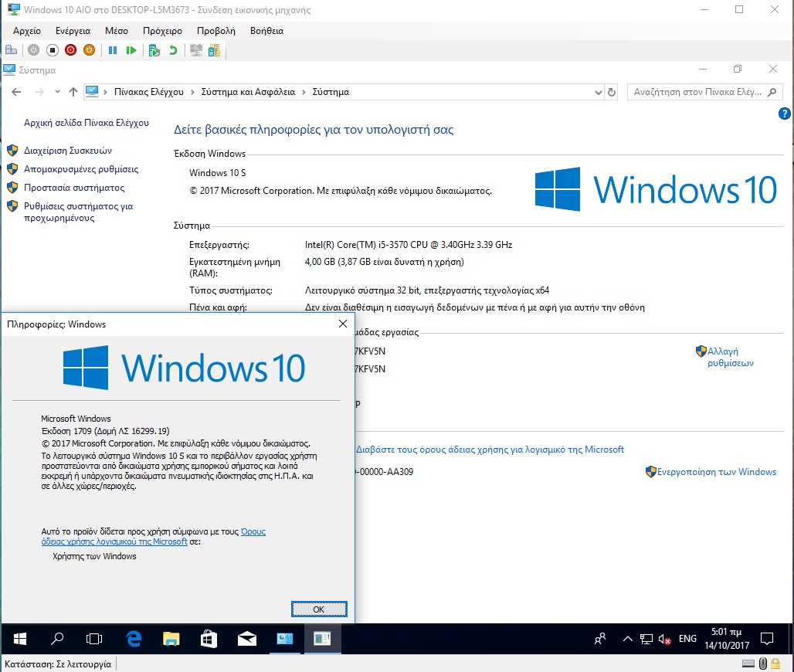Open the Ενέργεια menu
Screen dimensions: 794x672
pyautogui.click(x=73, y=31)
